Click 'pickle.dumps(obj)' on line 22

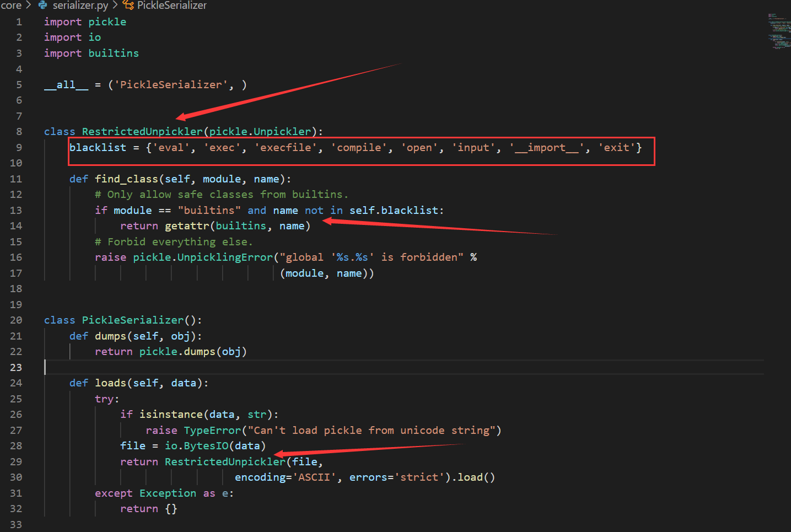(193, 352)
